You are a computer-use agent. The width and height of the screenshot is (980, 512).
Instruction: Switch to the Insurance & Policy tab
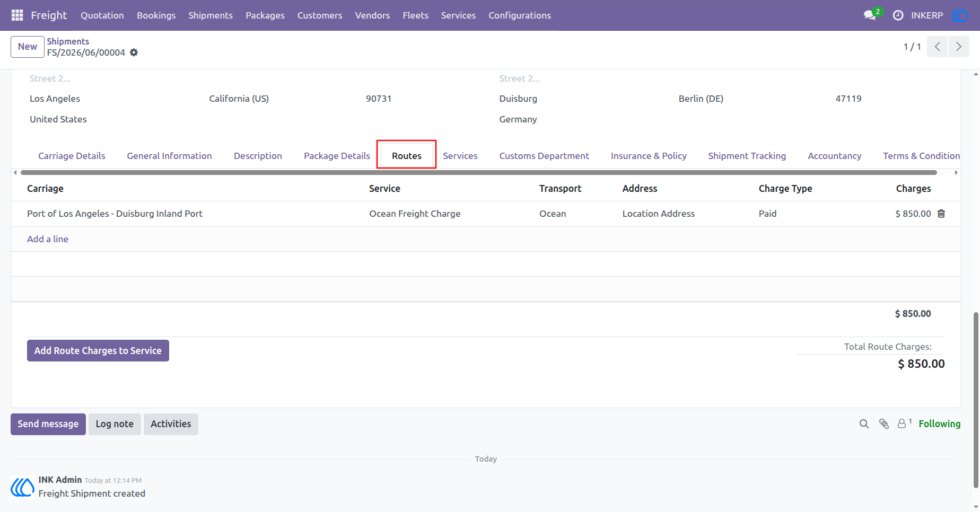(649, 156)
